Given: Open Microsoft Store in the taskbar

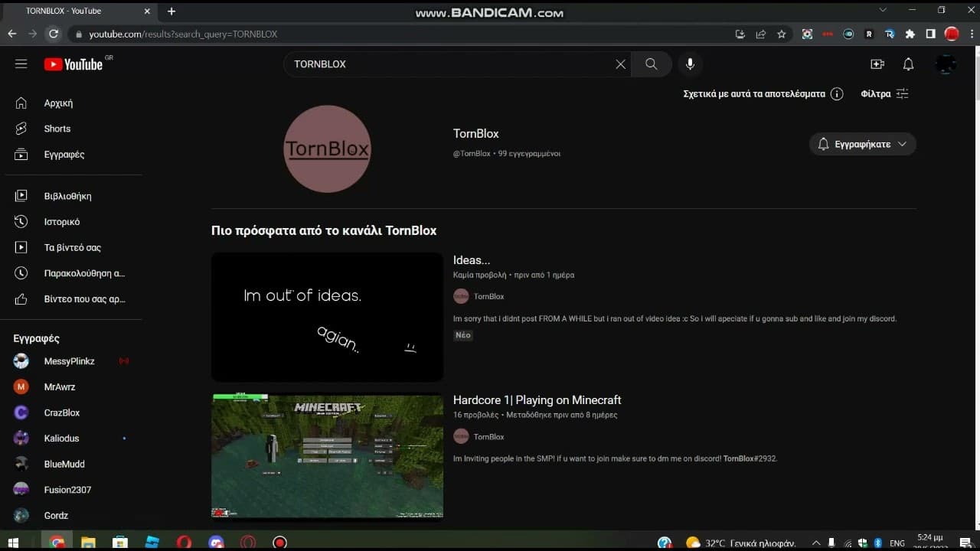Looking at the screenshot, I should point(120,543).
